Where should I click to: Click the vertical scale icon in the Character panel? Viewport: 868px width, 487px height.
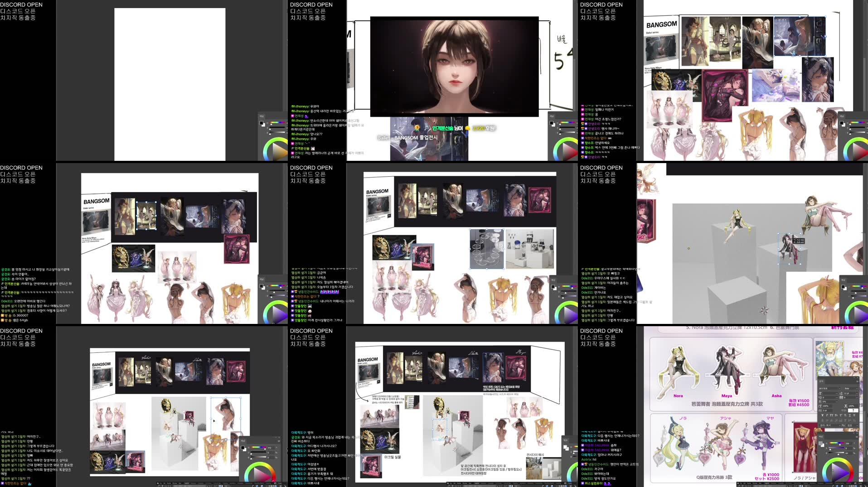tap(820, 405)
